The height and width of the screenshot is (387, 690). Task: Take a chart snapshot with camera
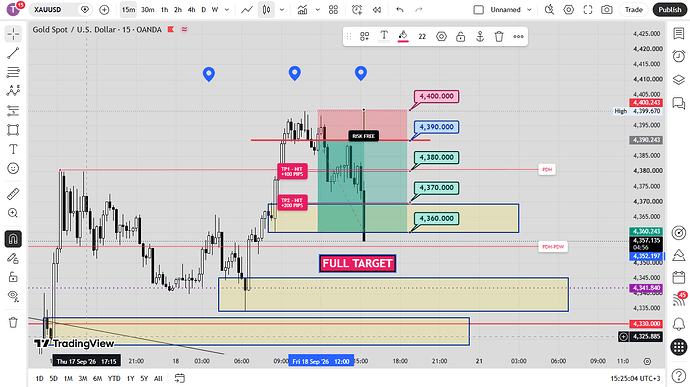[607, 9]
